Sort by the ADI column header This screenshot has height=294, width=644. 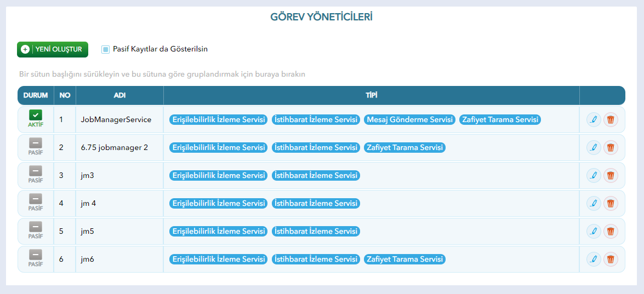click(x=119, y=95)
